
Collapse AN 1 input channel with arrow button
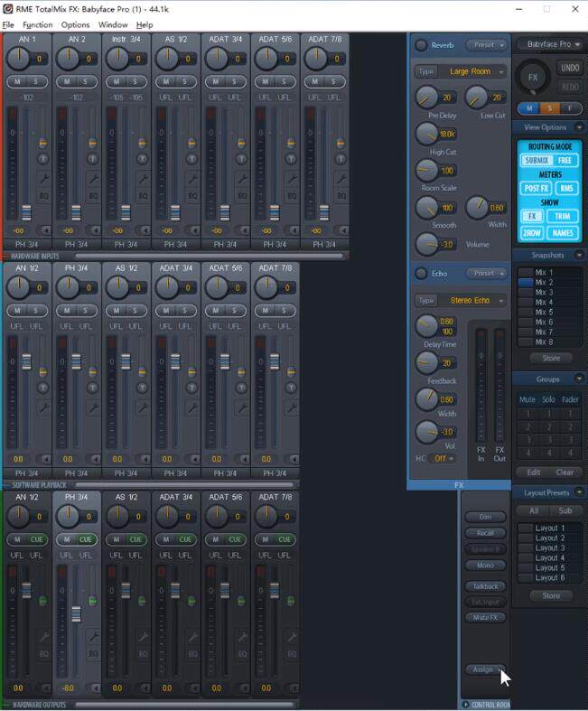pos(46,230)
